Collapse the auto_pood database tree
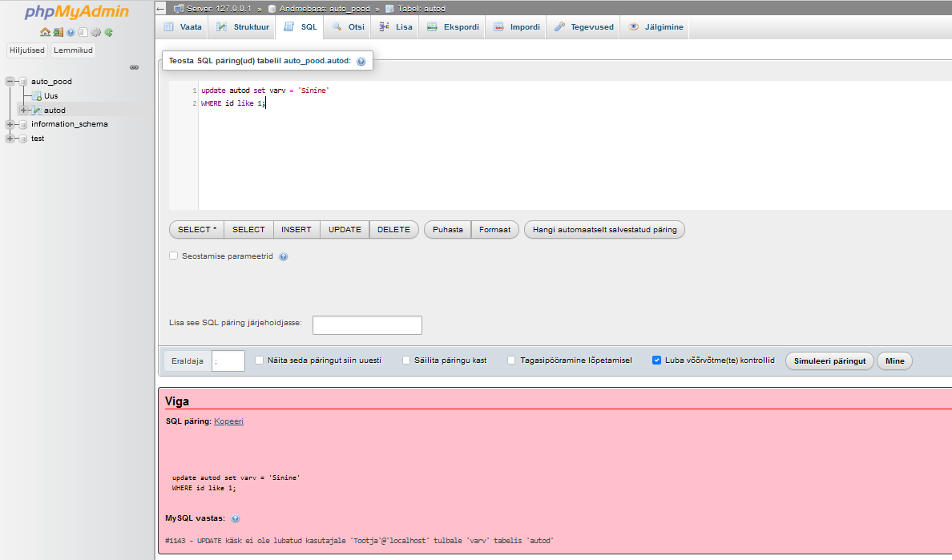 (10, 82)
